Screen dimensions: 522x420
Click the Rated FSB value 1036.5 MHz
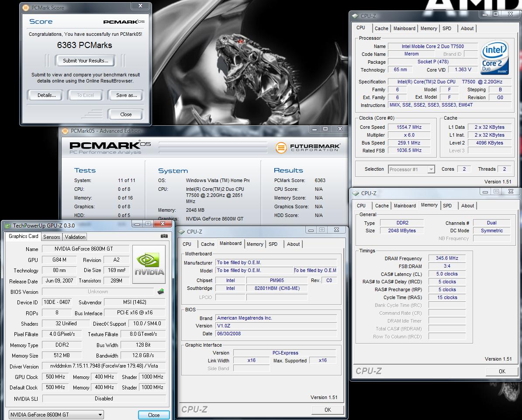409,151
